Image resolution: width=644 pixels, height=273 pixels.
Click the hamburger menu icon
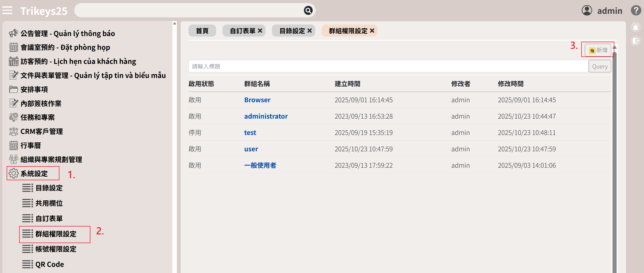pyautogui.click(x=7, y=10)
